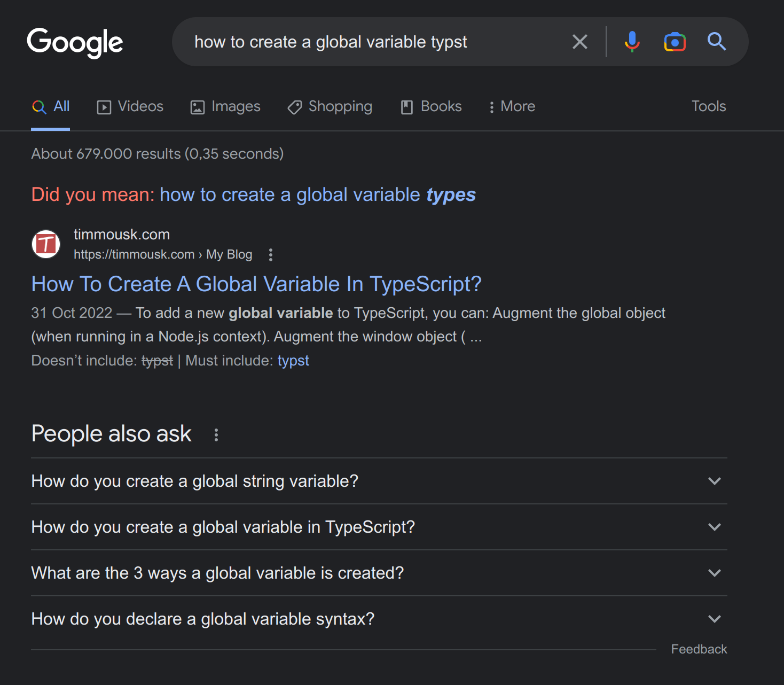Open 'How To Create A Global Variable In TypeScript?'
The width and height of the screenshot is (784, 685).
256,284
